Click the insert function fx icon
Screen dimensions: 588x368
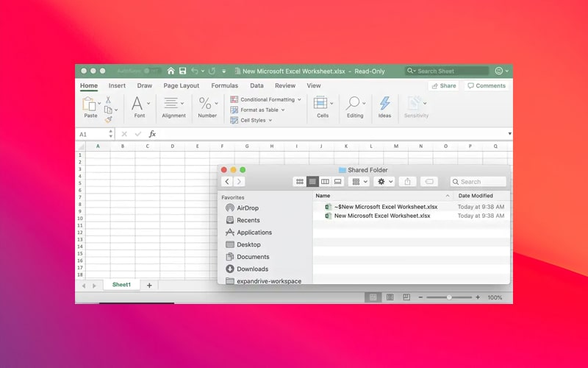click(x=152, y=135)
